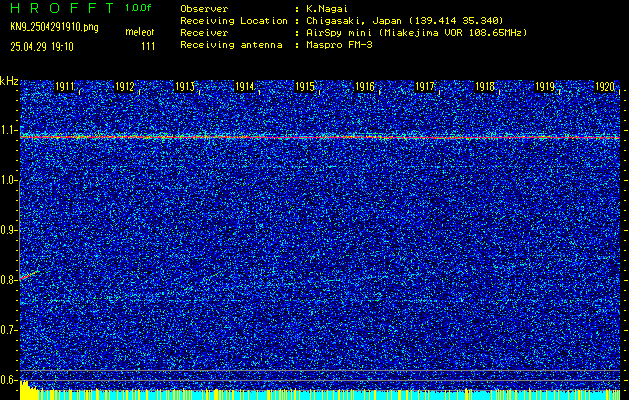Click the 1918 time marker
The width and height of the screenshot is (629, 400).
tap(485, 87)
